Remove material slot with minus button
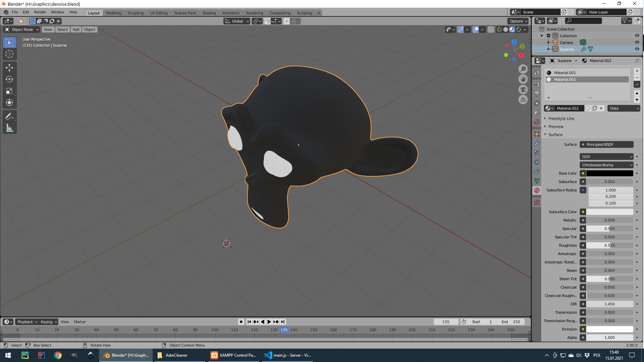The image size is (644, 362). click(637, 77)
